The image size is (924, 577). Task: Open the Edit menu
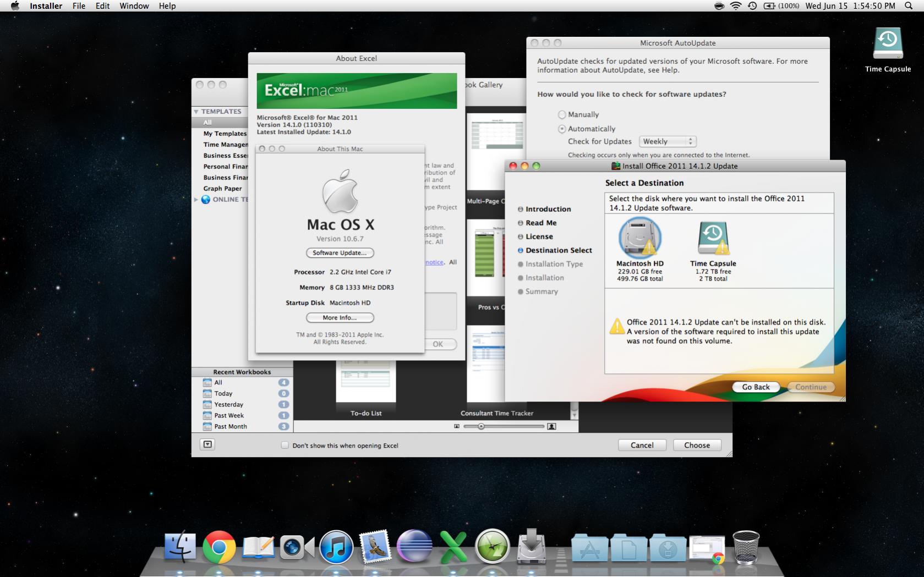[x=102, y=6]
